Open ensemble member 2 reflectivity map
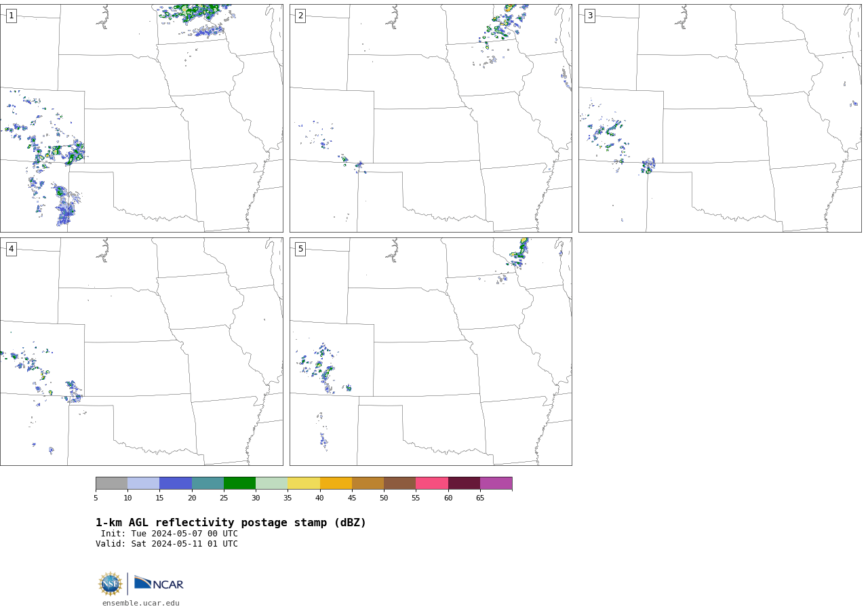 [x=431, y=118]
